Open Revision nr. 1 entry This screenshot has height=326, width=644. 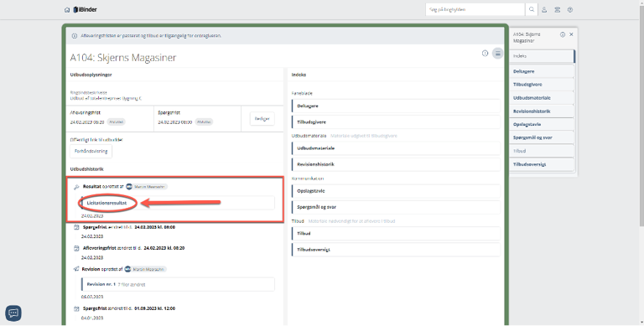(178, 284)
